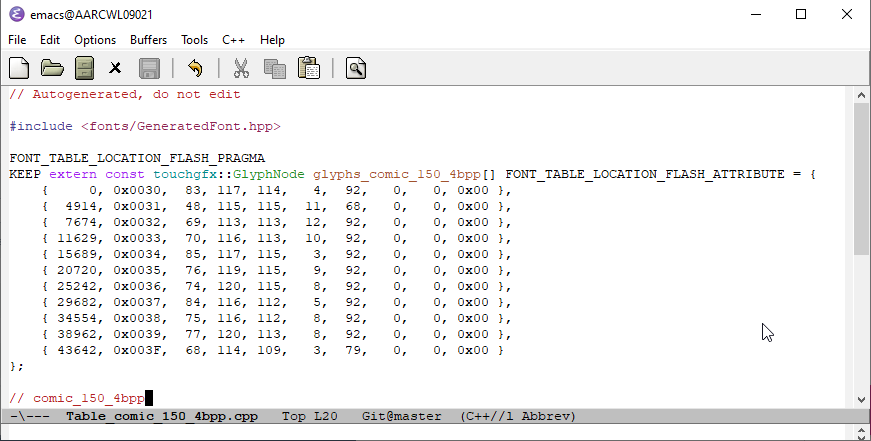Screen dimensions: 871x441
Task: Undo the last change with the arrow icon
Action: coord(195,68)
